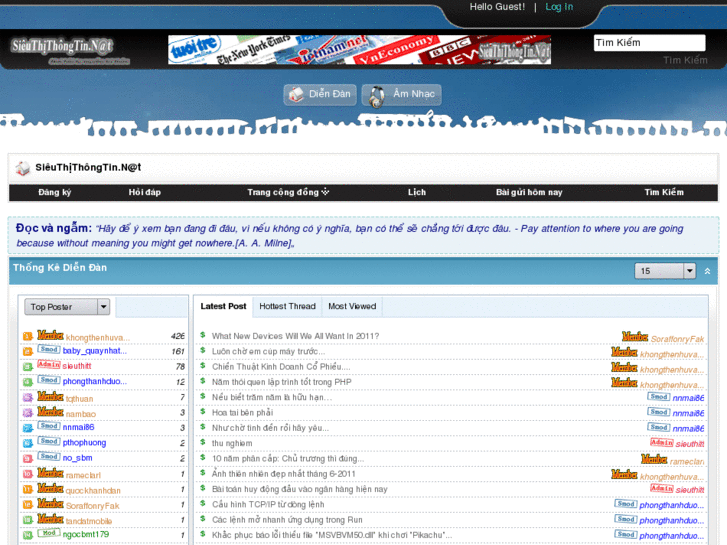Image resolution: width=727 pixels, height=545 pixels.
Task: Open top poster tandatmobile profile
Action: [89, 521]
